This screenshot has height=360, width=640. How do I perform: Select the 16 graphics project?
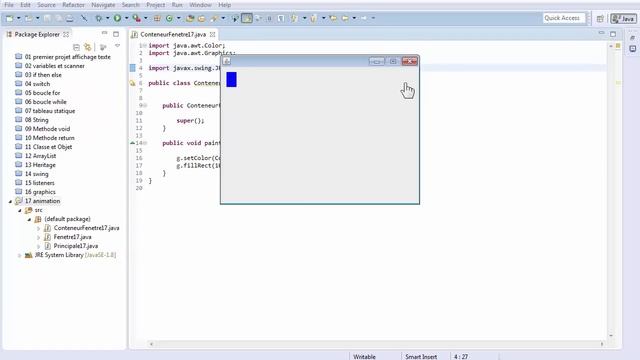coord(40,192)
